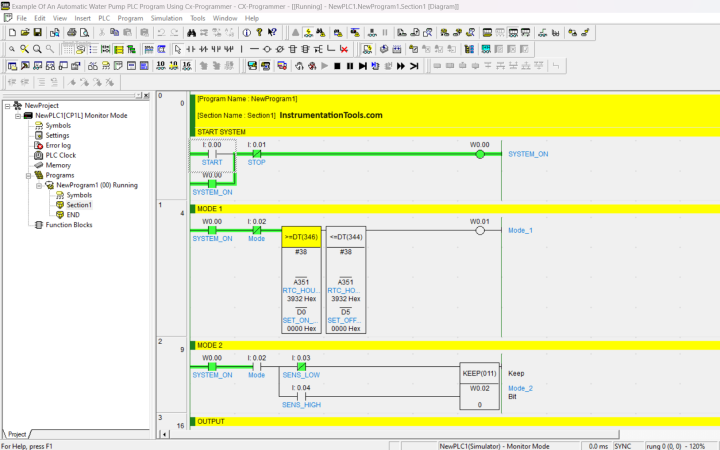720x450 pixels.
Task: Open the PLC menu
Action: (x=104, y=18)
